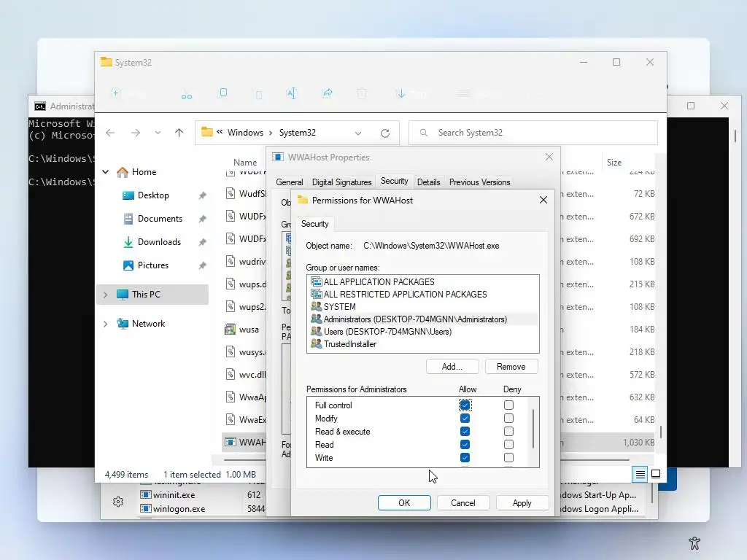
Task: Click the New plus icon in Explorer toolbar
Action: [x=115, y=93]
